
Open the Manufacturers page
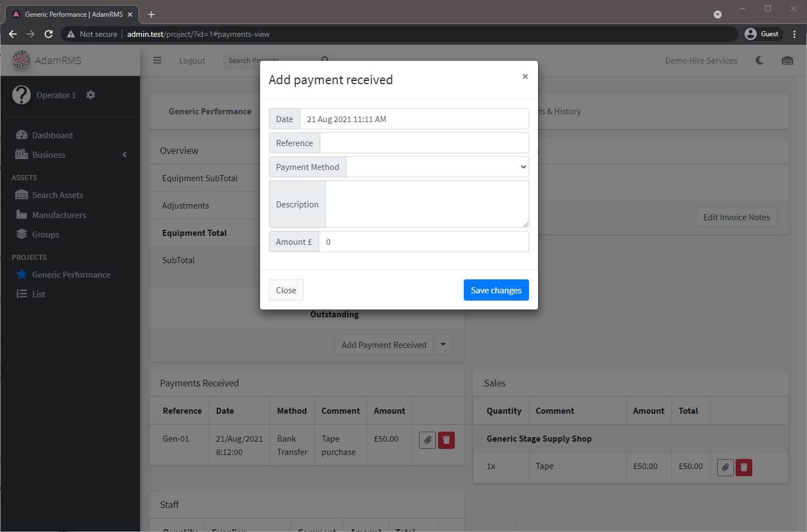59,215
